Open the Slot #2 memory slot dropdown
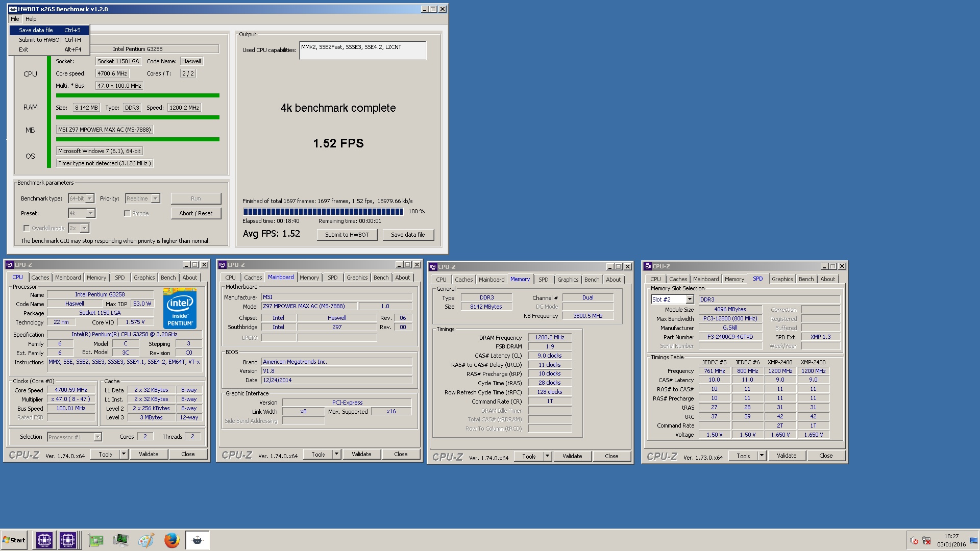This screenshot has height=551, width=980. pyautogui.click(x=690, y=299)
